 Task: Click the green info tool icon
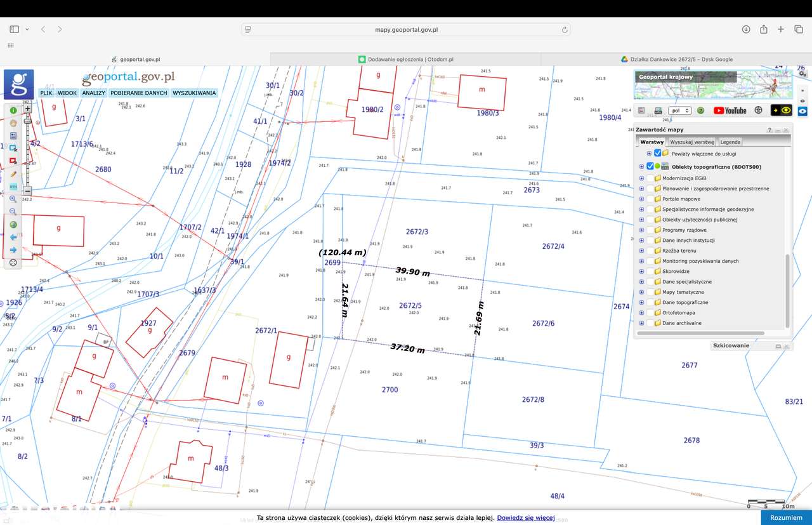pyautogui.click(x=13, y=110)
